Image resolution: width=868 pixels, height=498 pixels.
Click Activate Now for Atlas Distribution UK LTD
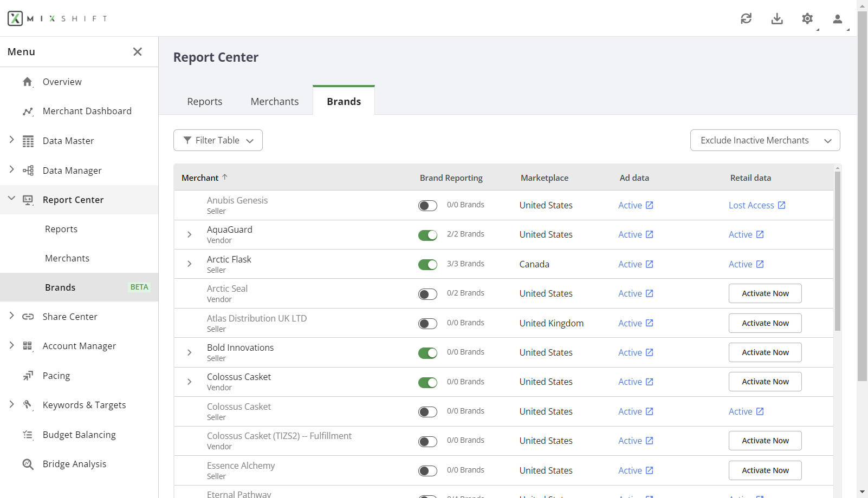coord(765,323)
